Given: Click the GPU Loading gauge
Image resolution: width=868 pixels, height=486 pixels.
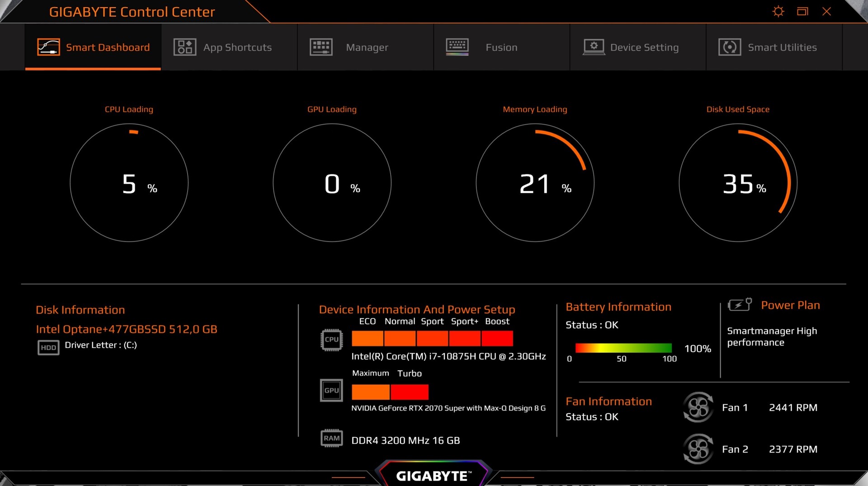Looking at the screenshot, I should [332, 183].
